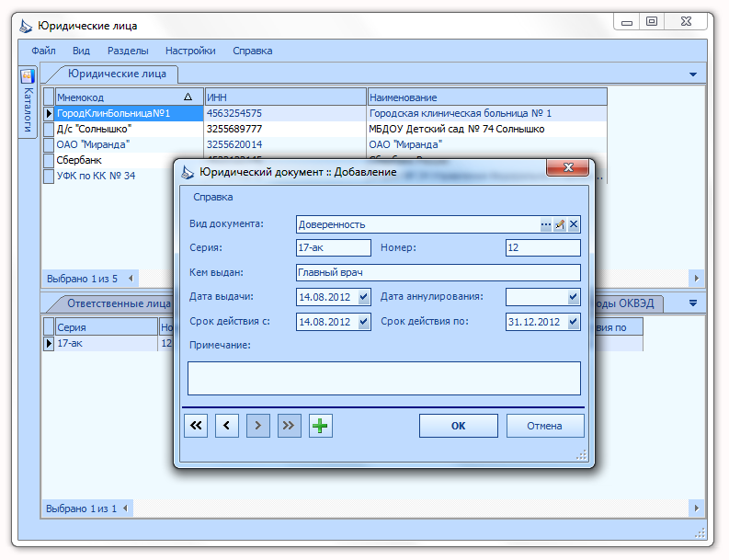
Task: Add new record with green plus button
Action: tap(320, 426)
